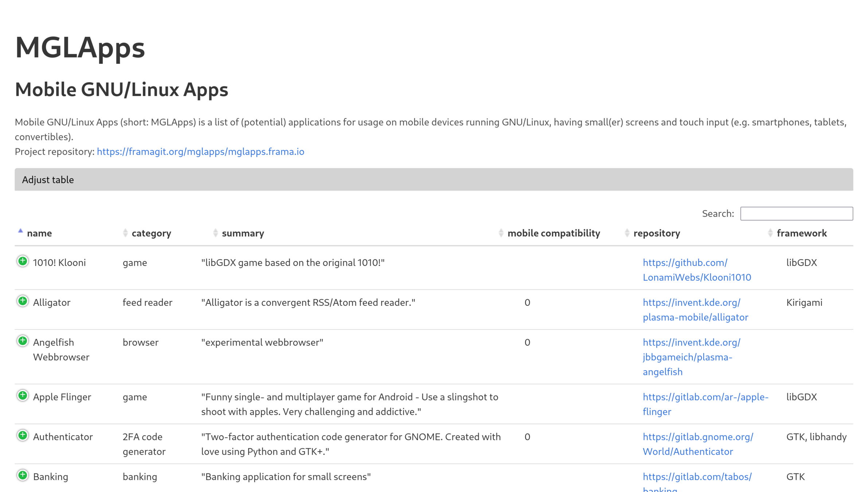The height and width of the screenshot is (492, 868).
Task: Click the name column sort arrow
Action: coord(20,231)
